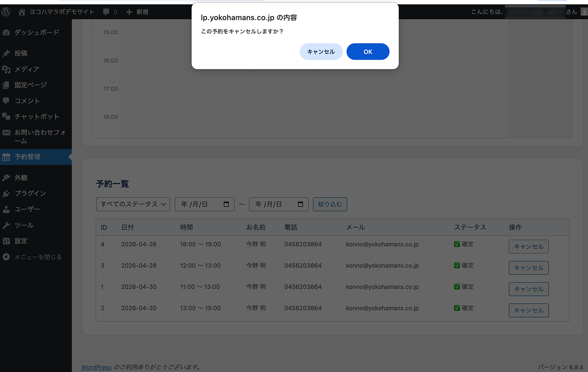Open the 固定ページ menu item
588x372 pixels.
pyautogui.click(x=31, y=85)
